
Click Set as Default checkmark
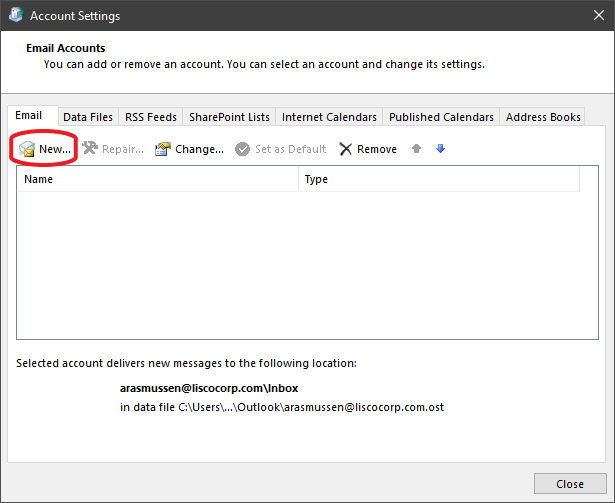click(243, 149)
